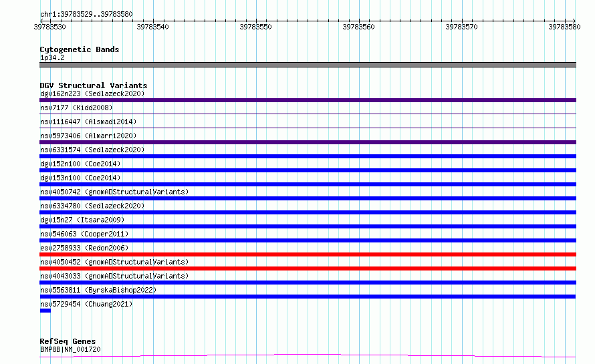The image size is (595, 364).
Task: Click the short blue segment of nsv5729454
Action: coord(45,311)
